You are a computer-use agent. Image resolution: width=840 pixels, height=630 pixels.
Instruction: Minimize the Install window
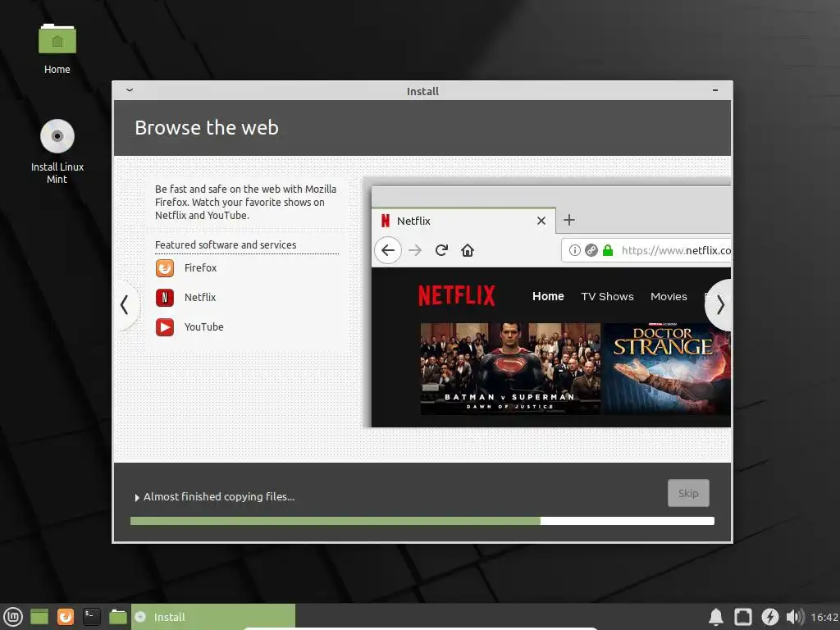click(x=715, y=90)
